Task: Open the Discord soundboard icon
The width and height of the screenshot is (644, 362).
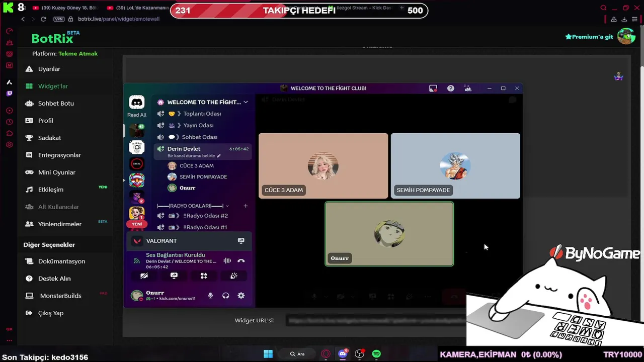Action: [x=234, y=276]
